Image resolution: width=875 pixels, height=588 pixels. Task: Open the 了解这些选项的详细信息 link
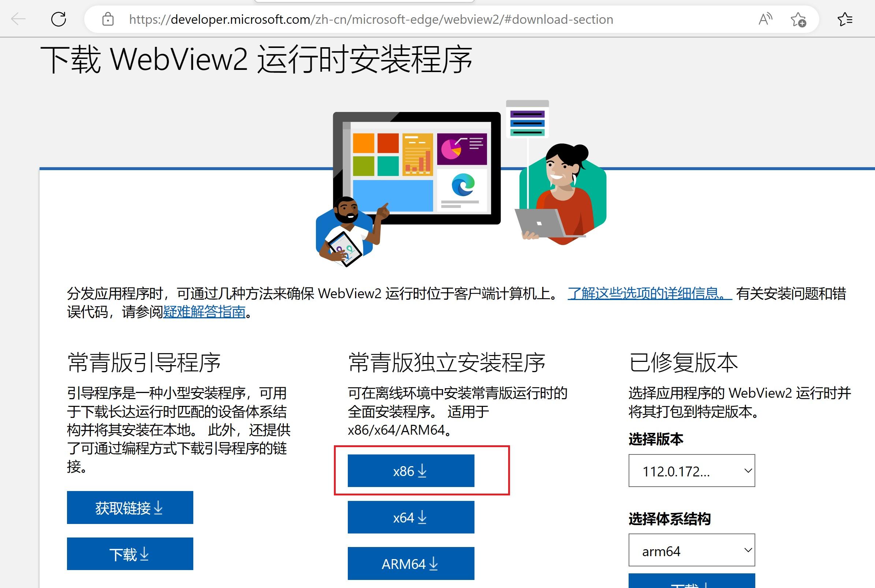[649, 293]
